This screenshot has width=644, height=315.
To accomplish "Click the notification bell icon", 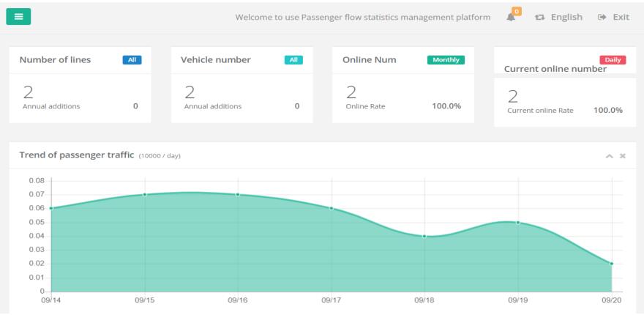I will 510,18.
